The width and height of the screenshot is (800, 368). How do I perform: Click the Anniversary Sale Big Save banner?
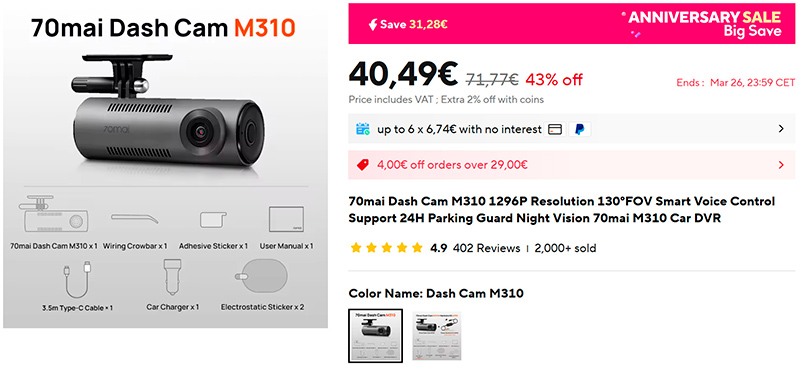[x=571, y=24]
